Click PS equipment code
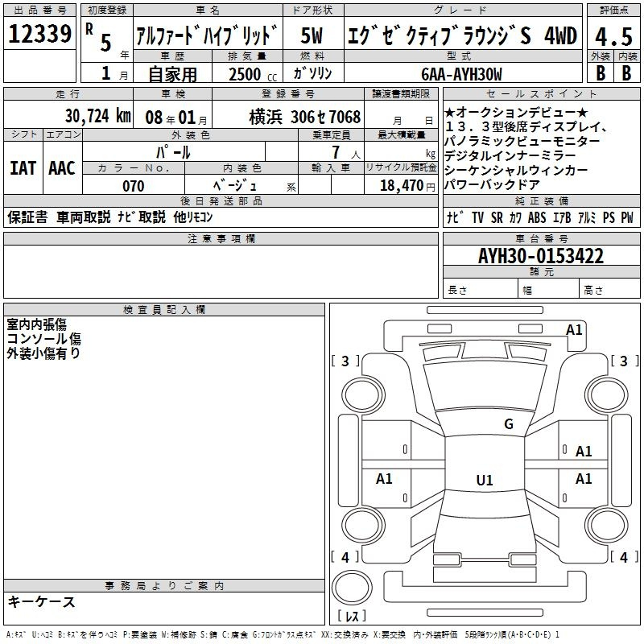The image size is (644, 644). [x=609, y=217]
